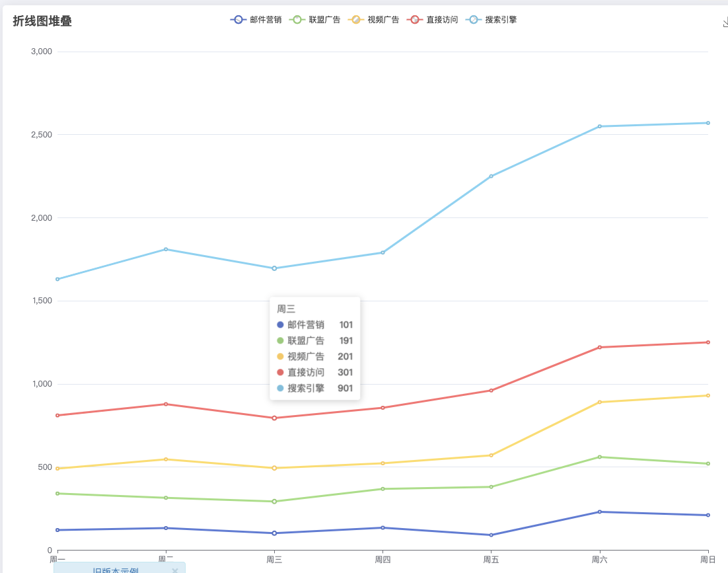The image size is (728, 573).
Task: Click the 周五 axis label
Action: point(491,559)
